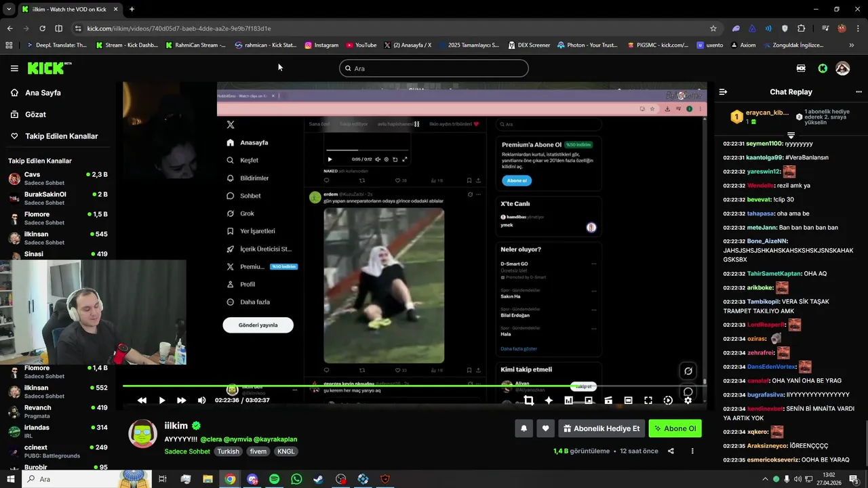The width and height of the screenshot is (868, 488).
Task: Open Cavs channel in sidebar
Action: pos(58,178)
